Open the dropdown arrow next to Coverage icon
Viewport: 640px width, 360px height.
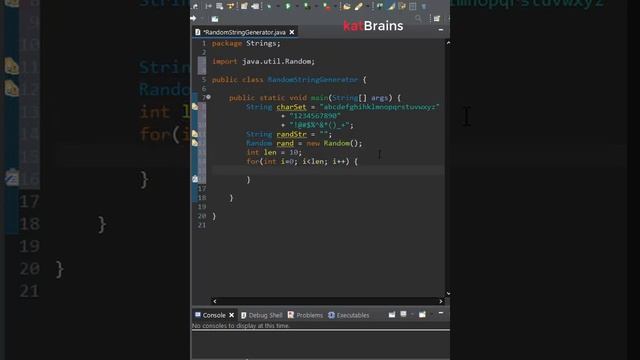(316, 6)
